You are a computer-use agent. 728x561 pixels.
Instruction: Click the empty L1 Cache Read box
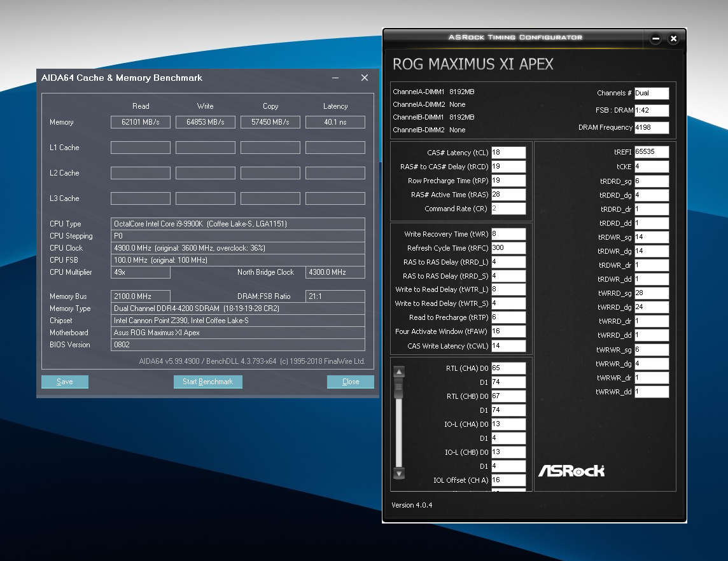tap(140, 148)
